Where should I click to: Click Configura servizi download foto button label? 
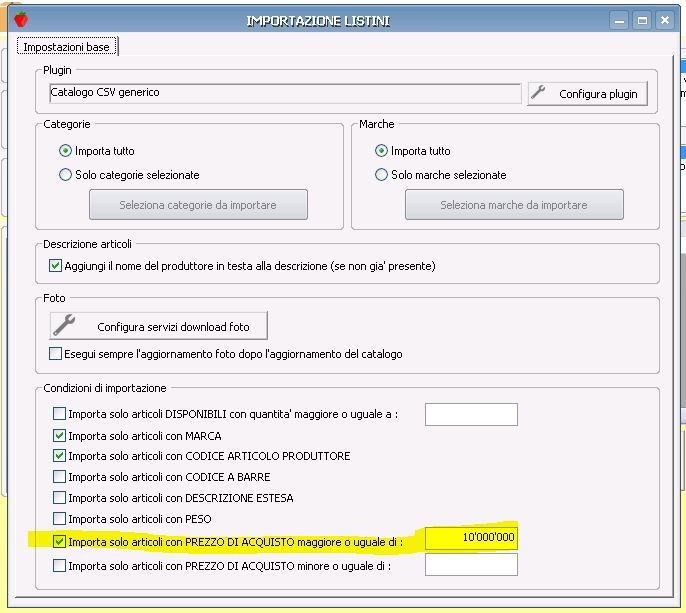pyautogui.click(x=173, y=327)
